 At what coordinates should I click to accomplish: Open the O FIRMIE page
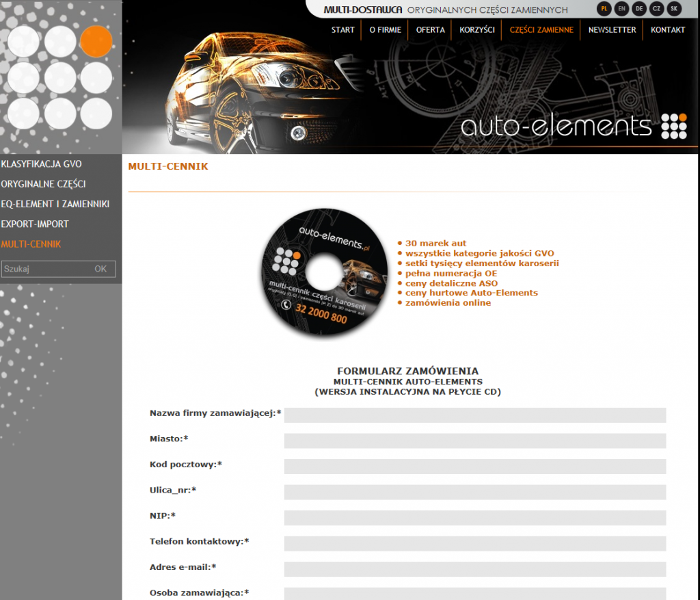pos(386,30)
